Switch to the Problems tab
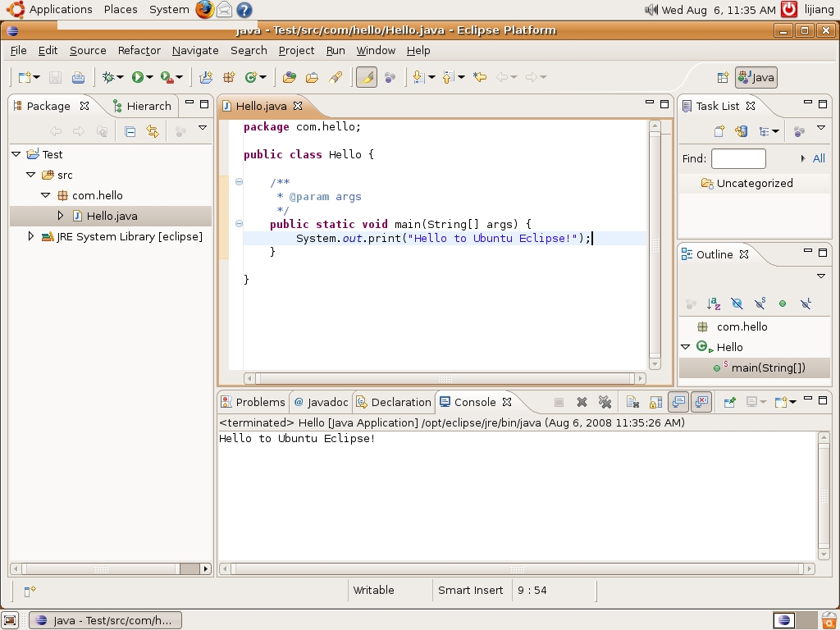This screenshot has width=840, height=630. click(254, 402)
